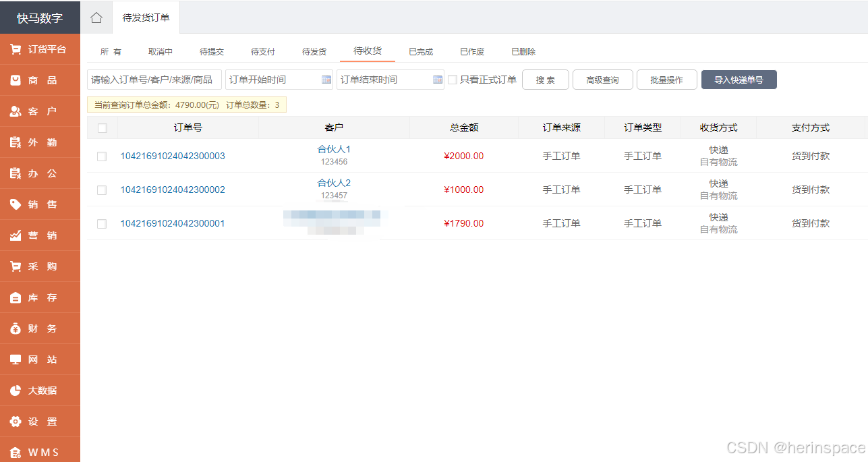This screenshot has width=868, height=462.
Task: Click the 财务 money bag icon
Action: tap(16, 328)
